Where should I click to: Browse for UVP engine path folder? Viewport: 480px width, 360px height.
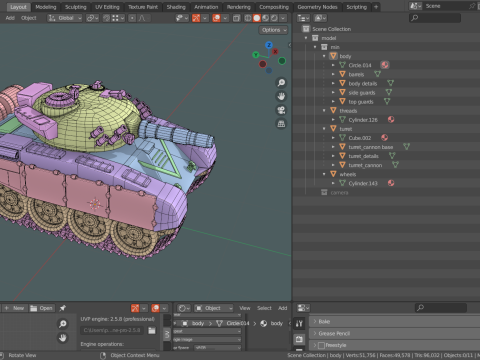(x=152, y=330)
